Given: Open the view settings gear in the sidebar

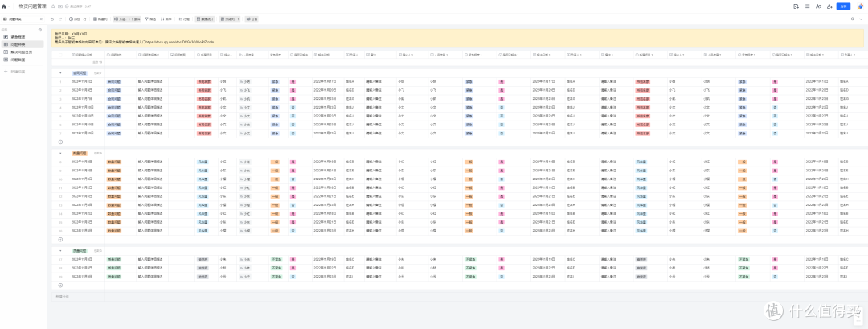Looking at the screenshot, I should tap(40, 29).
